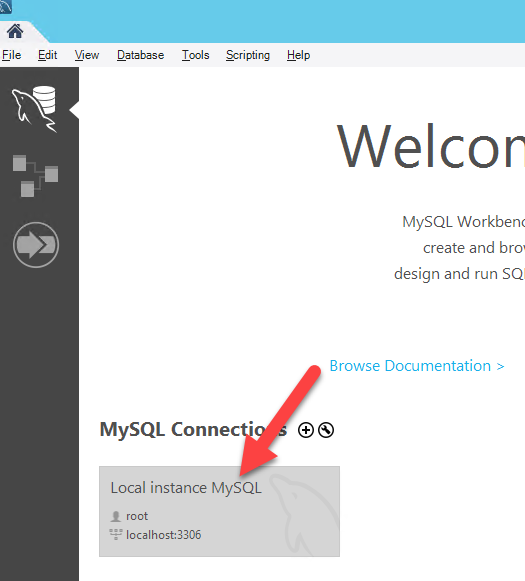525x581 pixels.
Task: Open the Local instance MySQL connection tile
Action: (219, 511)
